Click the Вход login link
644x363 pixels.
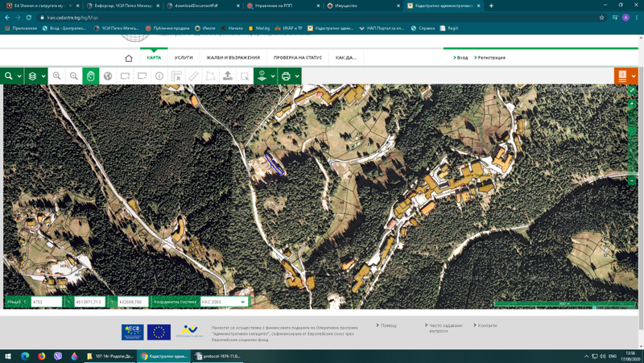click(461, 58)
